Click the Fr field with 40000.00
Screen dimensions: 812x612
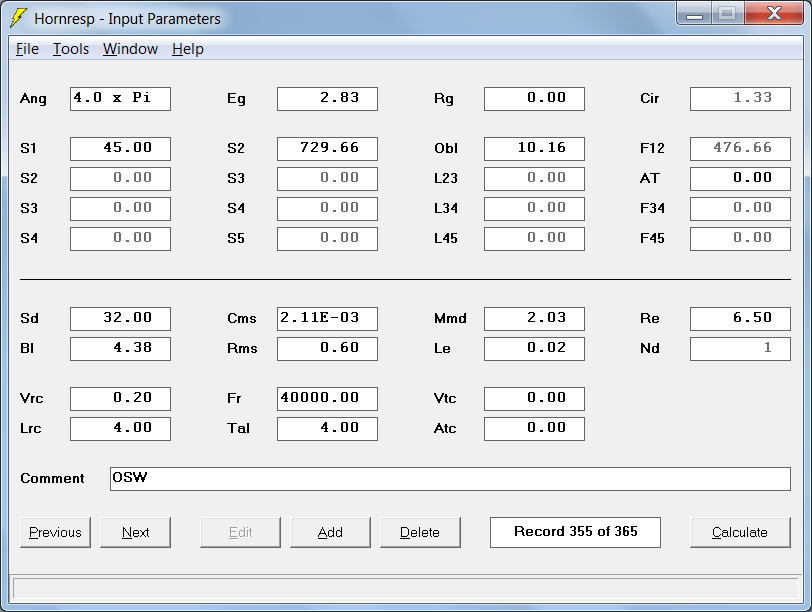click(327, 399)
